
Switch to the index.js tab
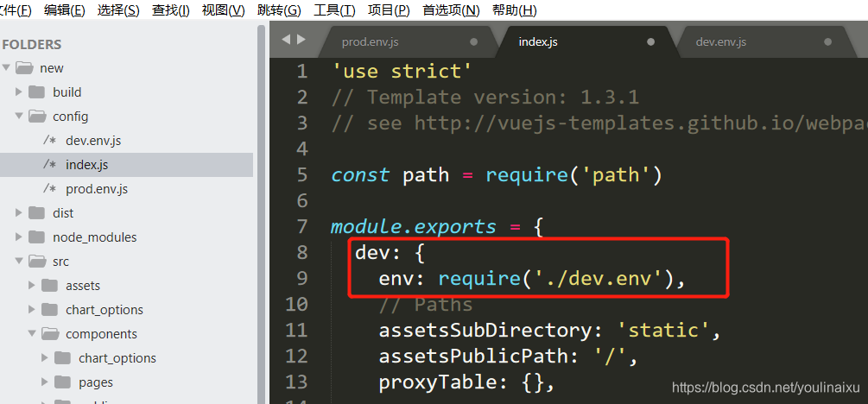[586, 42]
